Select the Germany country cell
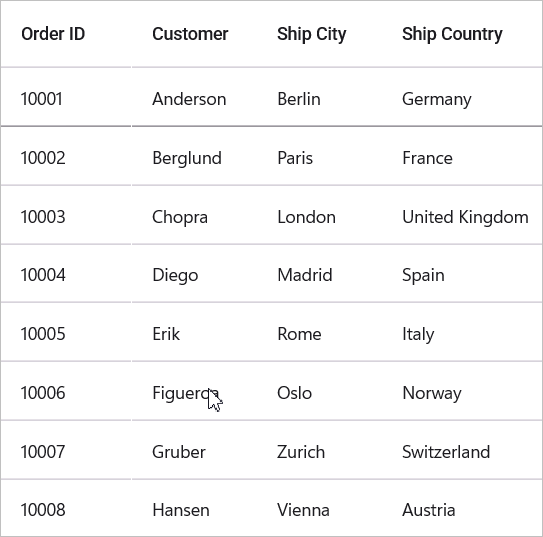 pyautogui.click(x=462, y=97)
